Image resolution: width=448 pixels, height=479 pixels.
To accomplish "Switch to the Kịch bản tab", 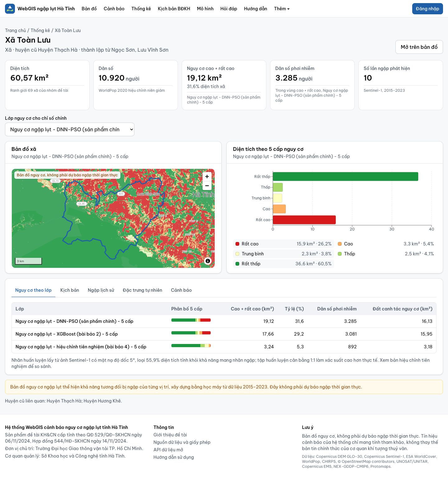I will click(x=70, y=290).
